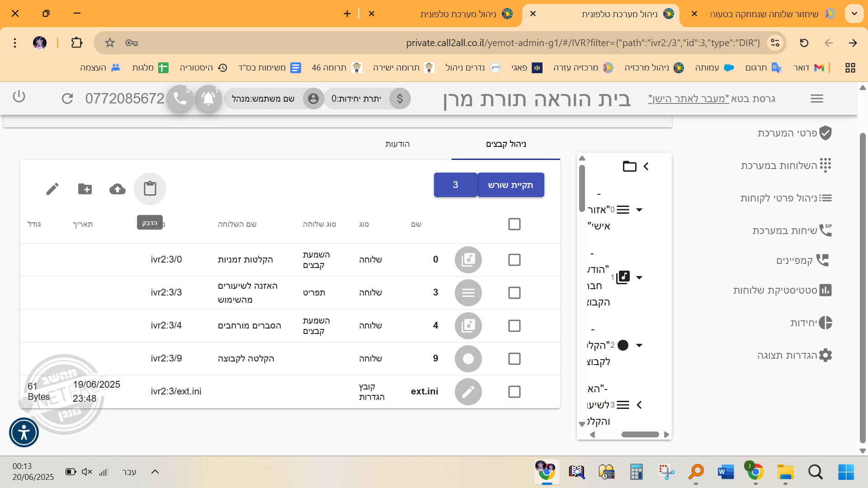This screenshot has width=868, height=488.
Task: Click the power logout icon
Action: 19,96
